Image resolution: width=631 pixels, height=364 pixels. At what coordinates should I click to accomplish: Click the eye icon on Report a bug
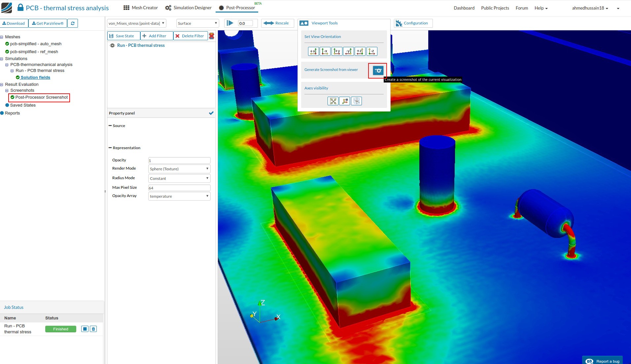pyautogui.click(x=589, y=361)
